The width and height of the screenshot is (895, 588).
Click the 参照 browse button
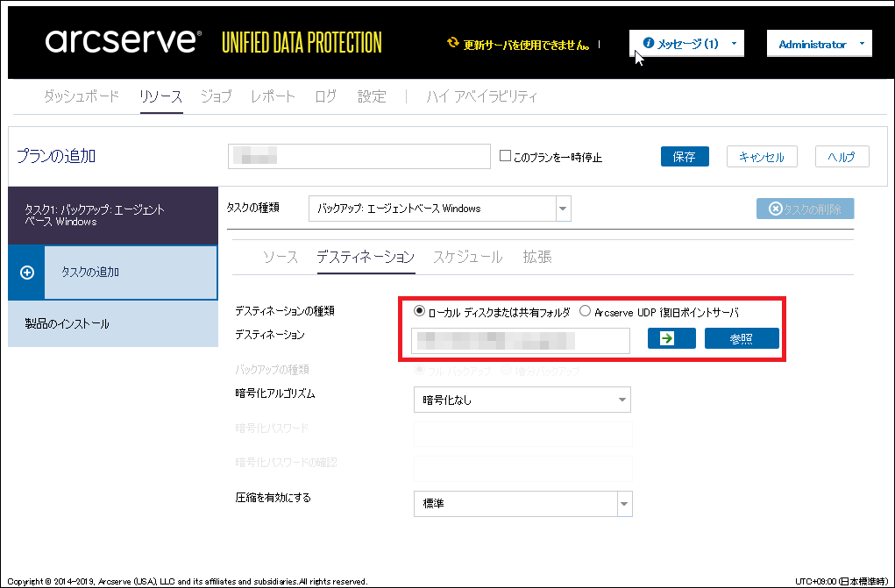(x=742, y=338)
